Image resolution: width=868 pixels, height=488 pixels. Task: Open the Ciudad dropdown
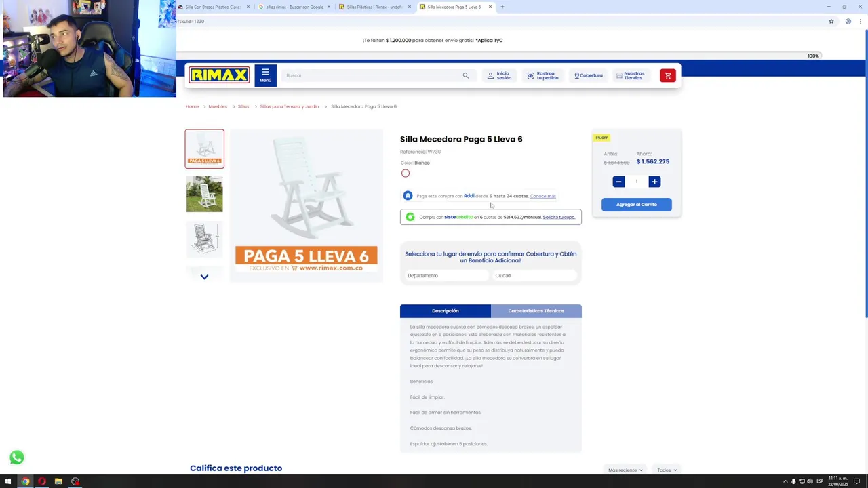tap(534, 275)
